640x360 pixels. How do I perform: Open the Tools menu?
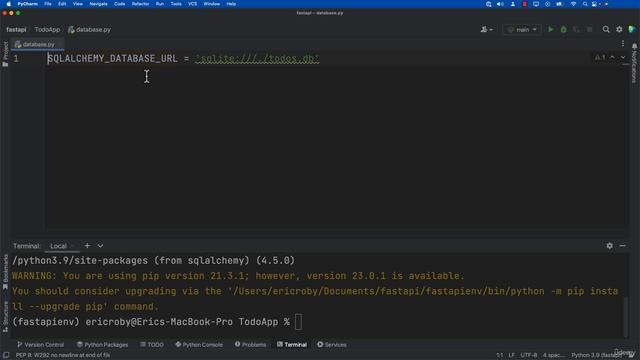coord(176,4)
